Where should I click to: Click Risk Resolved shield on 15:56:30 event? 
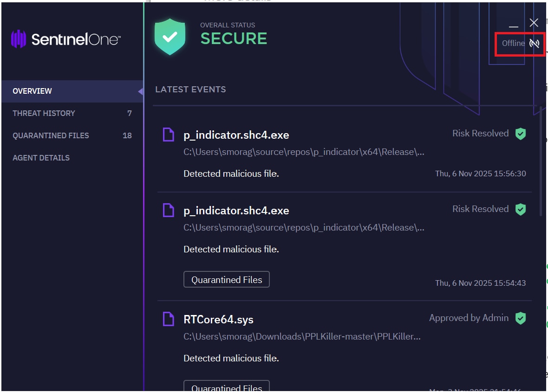tap(521, 134)
